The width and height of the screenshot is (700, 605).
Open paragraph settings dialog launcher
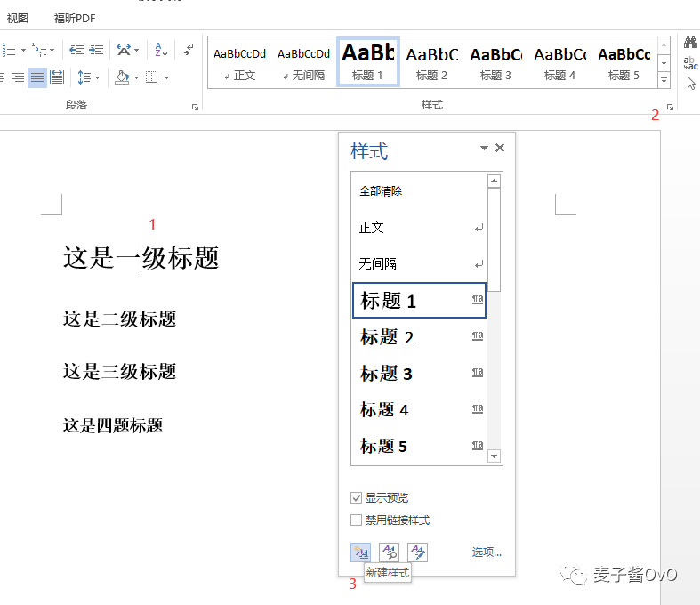click(x=195, y=107)
